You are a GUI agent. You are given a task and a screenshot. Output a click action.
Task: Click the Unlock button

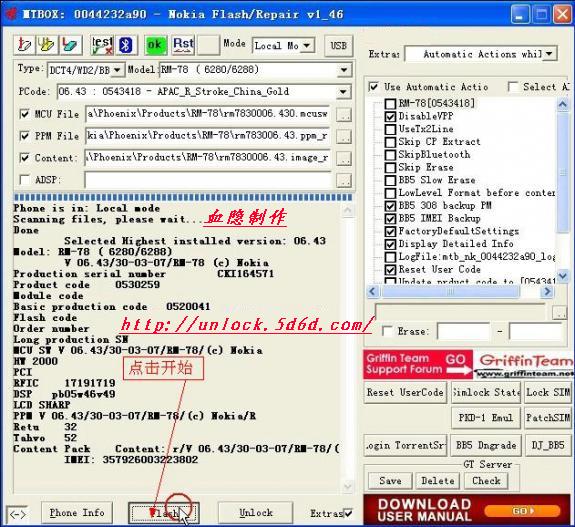pos(256,513)
